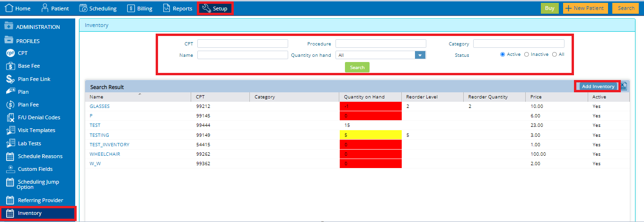
Task: Click CPT code 54415
Action: point(203,144)
